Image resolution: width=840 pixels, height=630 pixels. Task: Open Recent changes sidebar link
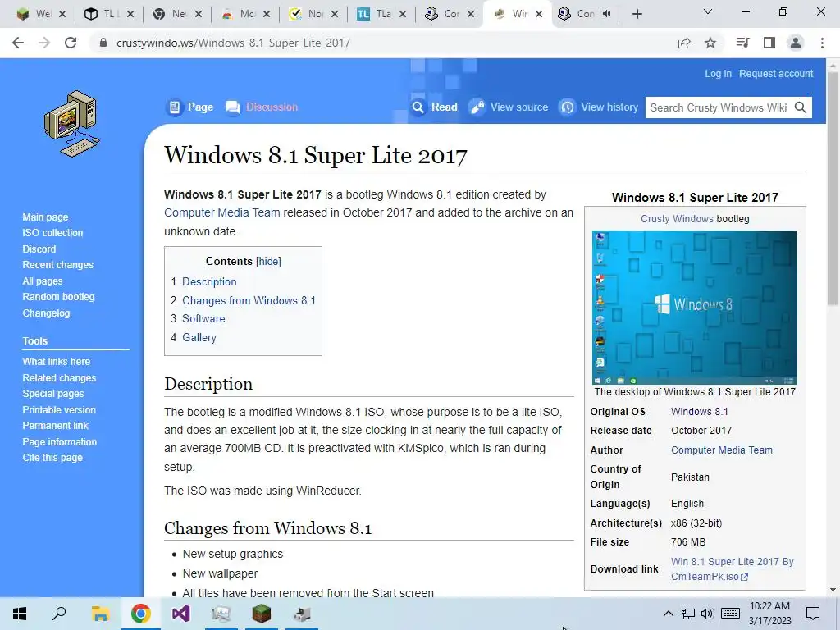coord(58,265)
